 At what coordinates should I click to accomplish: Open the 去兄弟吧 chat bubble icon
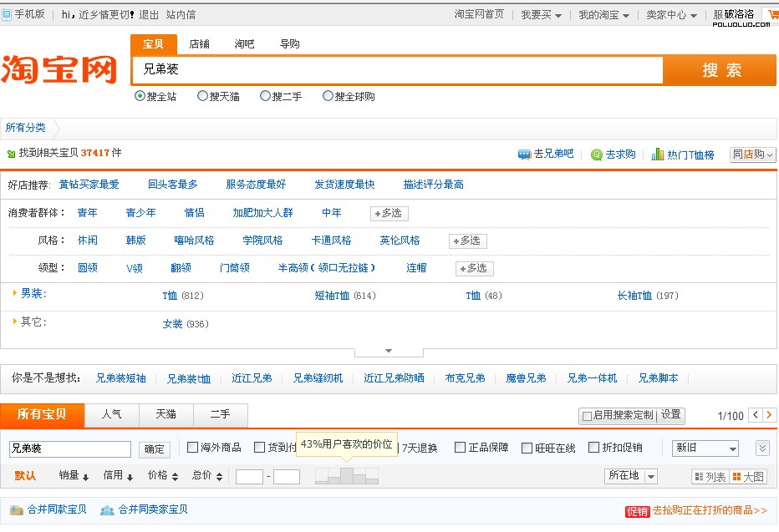[x=524, y=155]
